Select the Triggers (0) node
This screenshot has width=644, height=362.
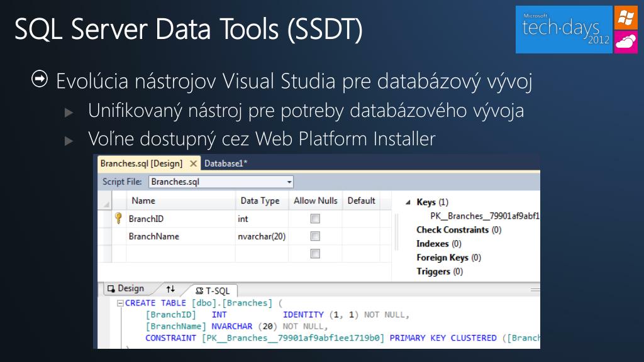pos(440,271)
